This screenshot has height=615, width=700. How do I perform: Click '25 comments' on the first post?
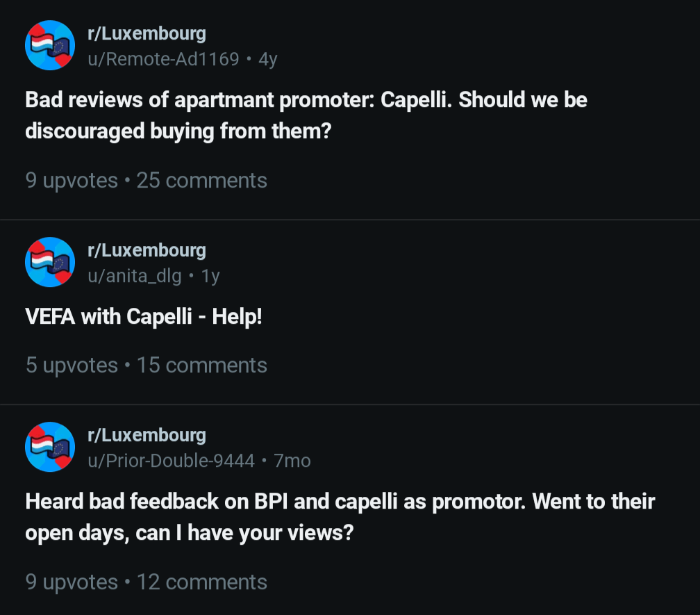201,180
